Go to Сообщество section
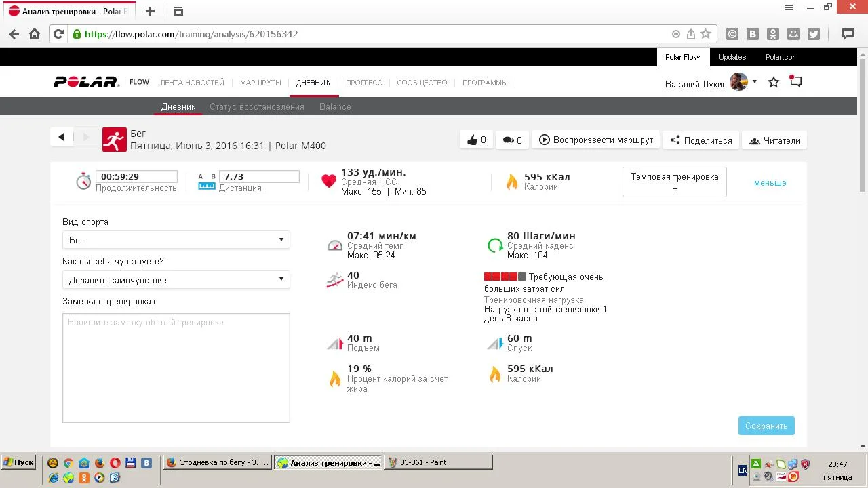The image size is (868, 488). tap(422, 83)
